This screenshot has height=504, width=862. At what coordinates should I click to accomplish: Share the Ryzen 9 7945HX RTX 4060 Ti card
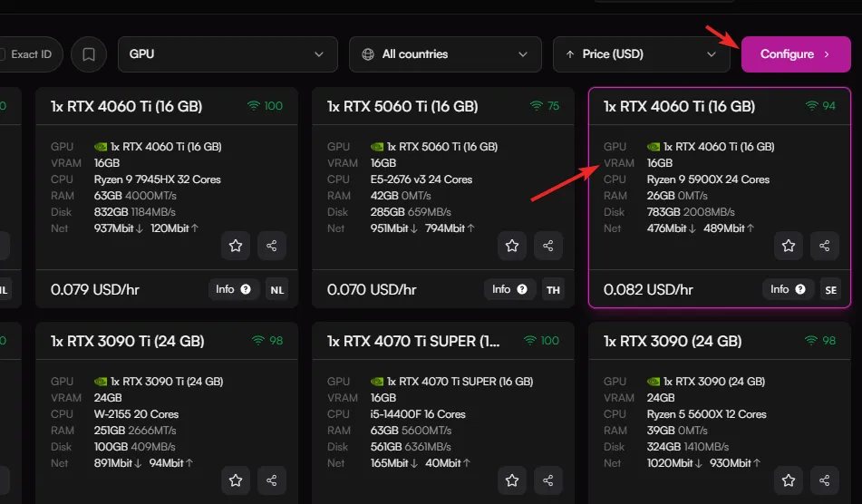click(272, 246)
